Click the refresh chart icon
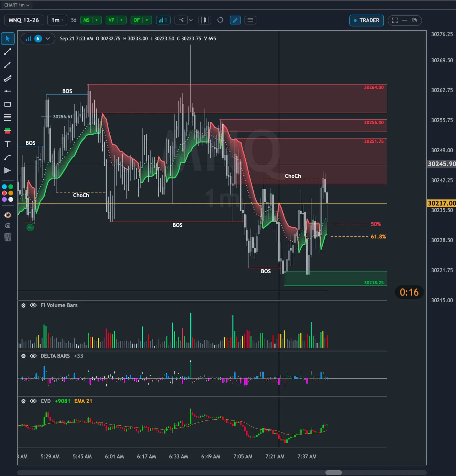 click(220, 20)
